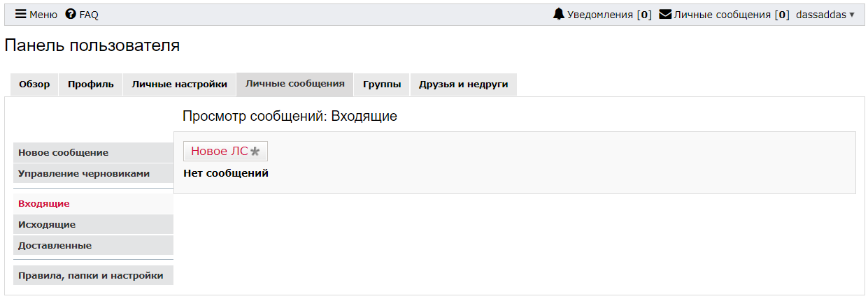Select the Группы tab
This screenshot has height=301, width=868.
(x=381, y=85)
